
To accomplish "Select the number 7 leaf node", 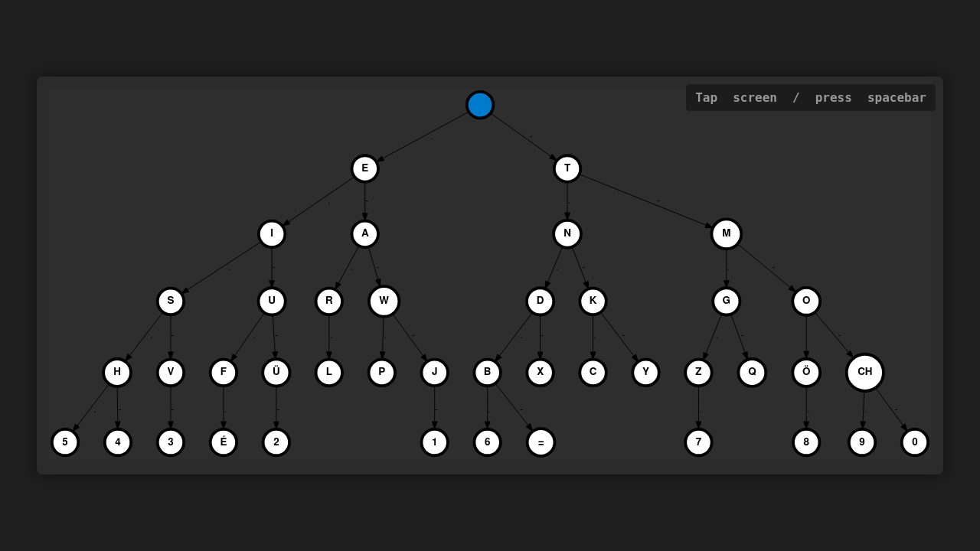I will coord(698,442).
